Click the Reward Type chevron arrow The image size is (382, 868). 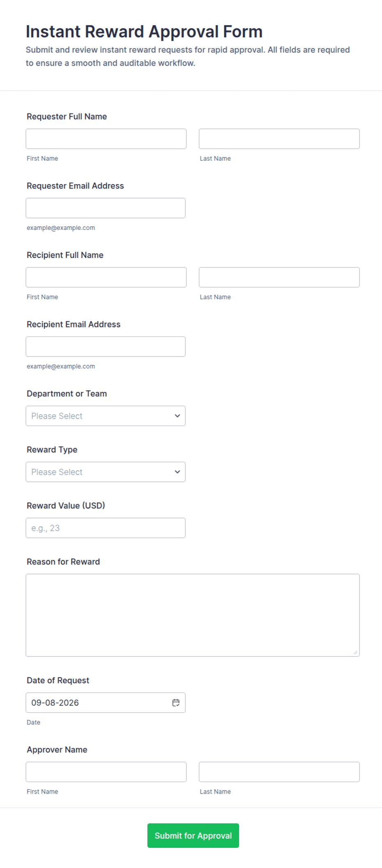click(x=177, y=472)
